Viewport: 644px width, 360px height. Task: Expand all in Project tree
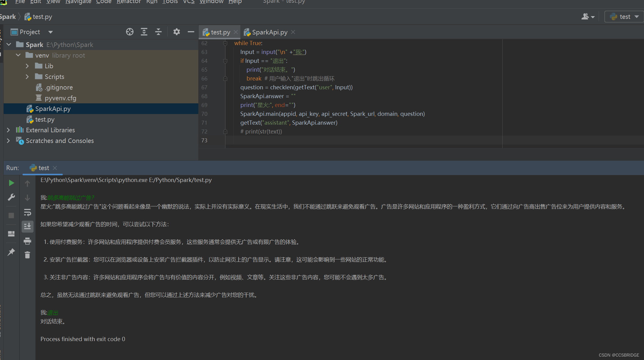pyautogui.click(x=144, y=32)
